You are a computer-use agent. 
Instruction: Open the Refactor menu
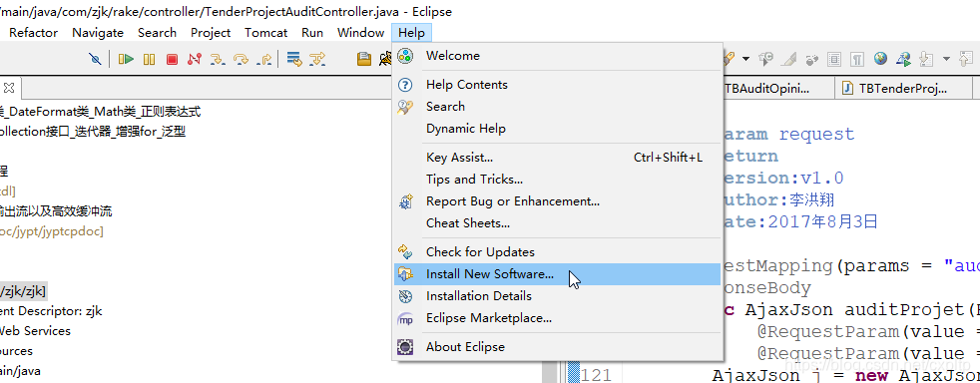33,33
